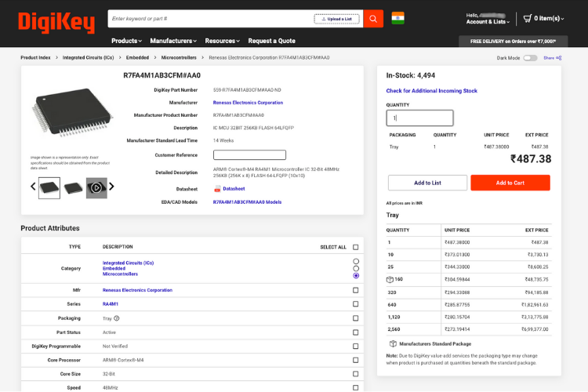
Task: Expand the 0 item(s) cart dropdown
Action: tap(549, 18)
